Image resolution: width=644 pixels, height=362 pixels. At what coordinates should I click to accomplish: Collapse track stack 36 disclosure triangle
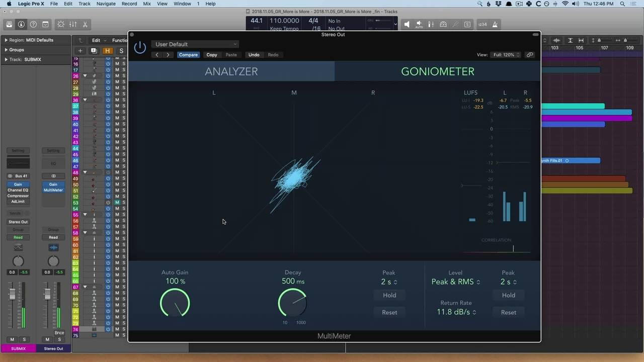85,100
